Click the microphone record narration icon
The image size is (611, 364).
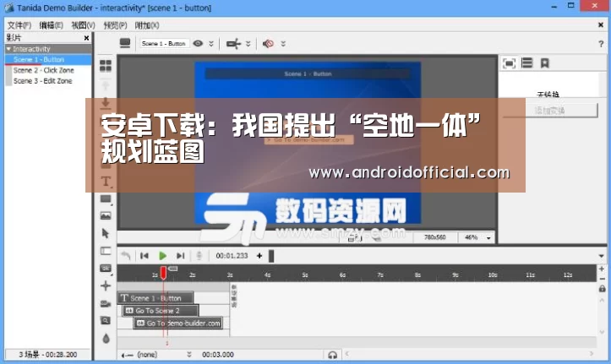(199, 256)
